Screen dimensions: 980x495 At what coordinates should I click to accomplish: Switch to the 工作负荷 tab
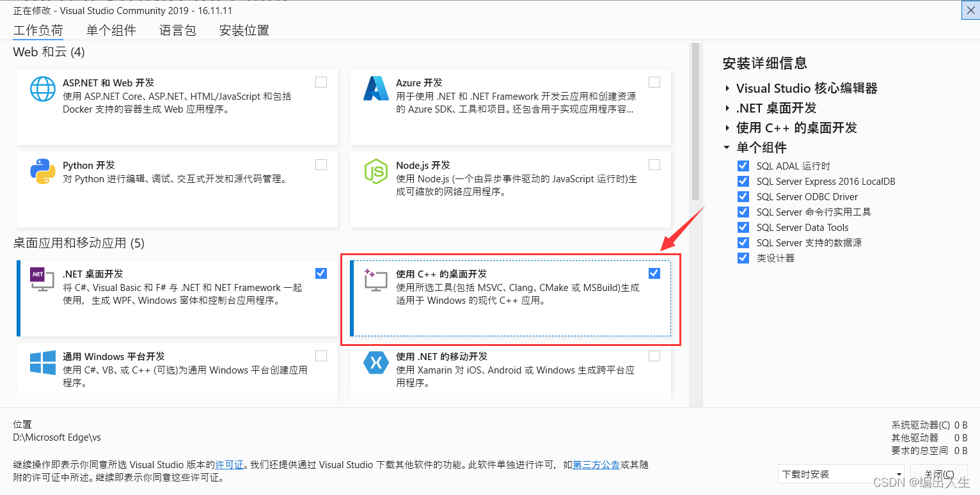(x=38, y=30)
